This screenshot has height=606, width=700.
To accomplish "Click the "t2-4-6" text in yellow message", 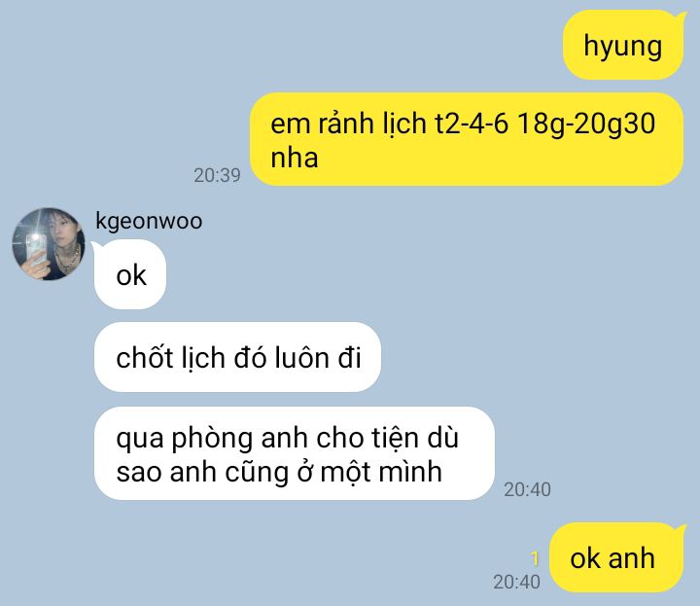I will (x=472, y=124).
